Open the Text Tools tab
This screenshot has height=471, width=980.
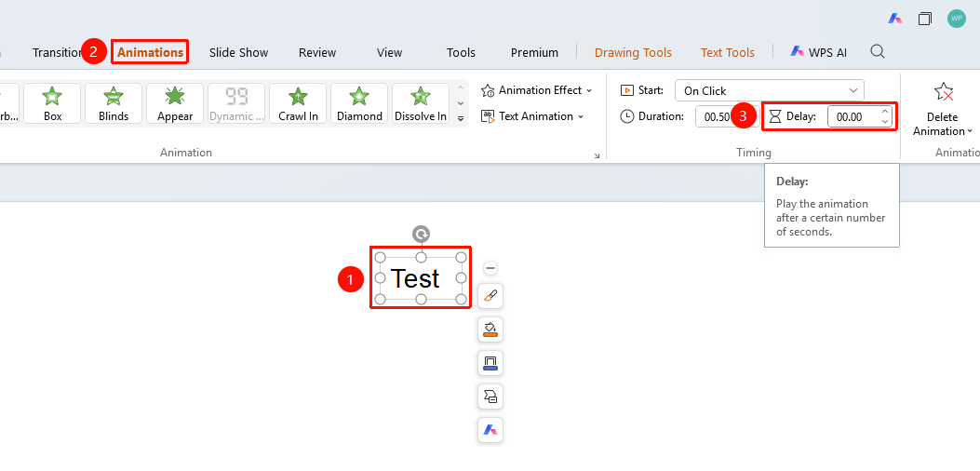[728, 52]
